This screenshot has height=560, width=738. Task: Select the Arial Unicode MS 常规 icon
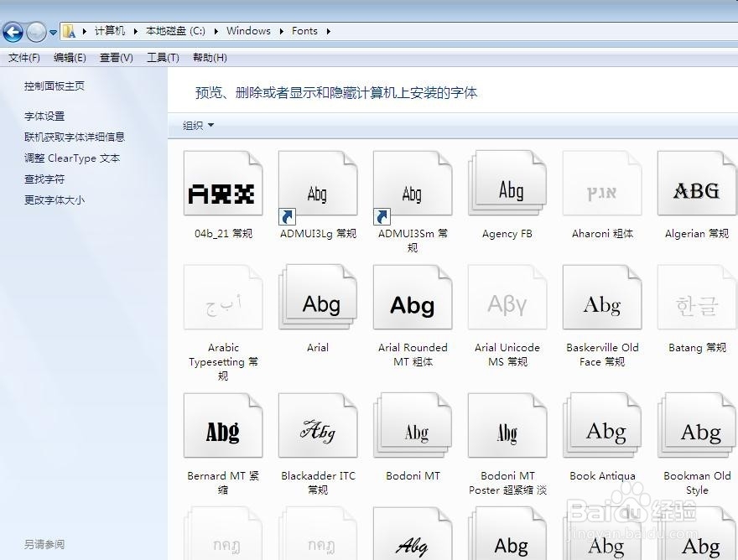tap(507, 298)
